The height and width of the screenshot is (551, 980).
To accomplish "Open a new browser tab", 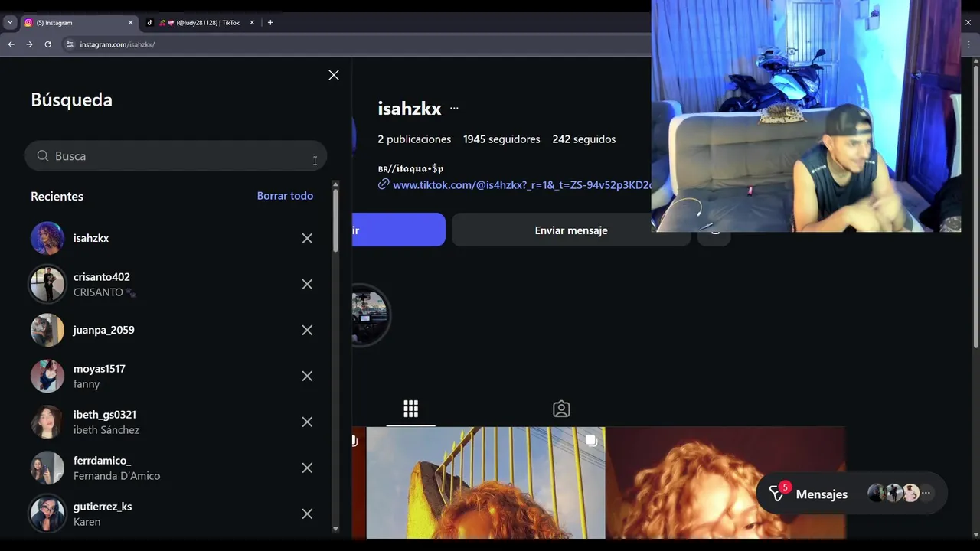I will [270, 23].
